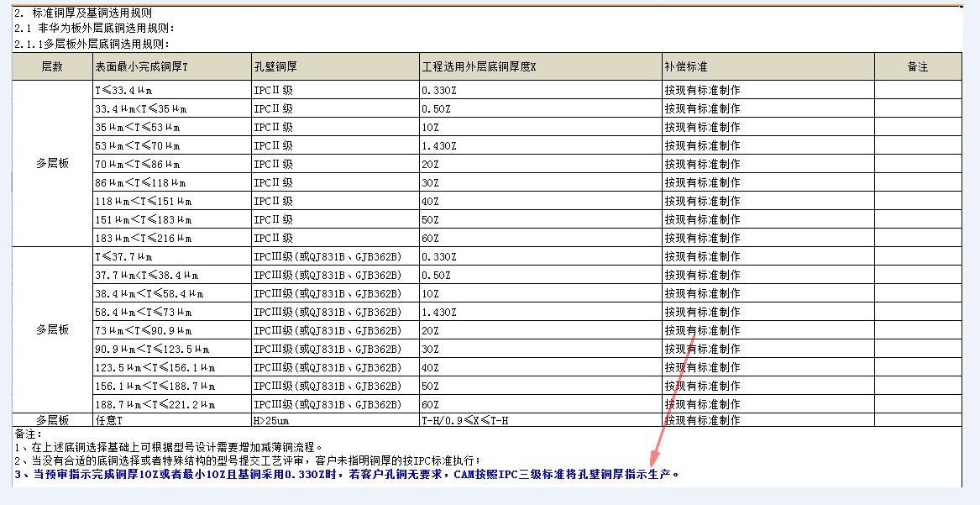Select the cell '183μm<T≤216μm'

pos(172,238)
